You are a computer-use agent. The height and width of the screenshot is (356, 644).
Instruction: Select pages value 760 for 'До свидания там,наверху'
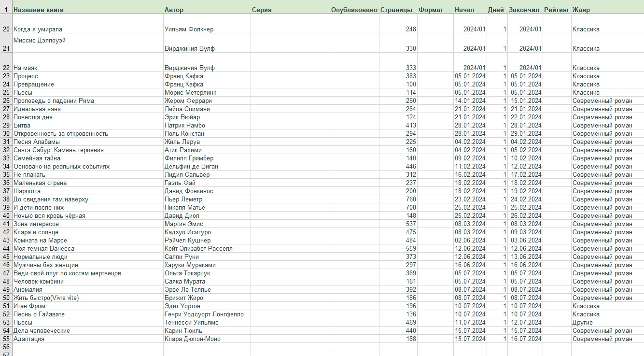[x=398, y=199]
